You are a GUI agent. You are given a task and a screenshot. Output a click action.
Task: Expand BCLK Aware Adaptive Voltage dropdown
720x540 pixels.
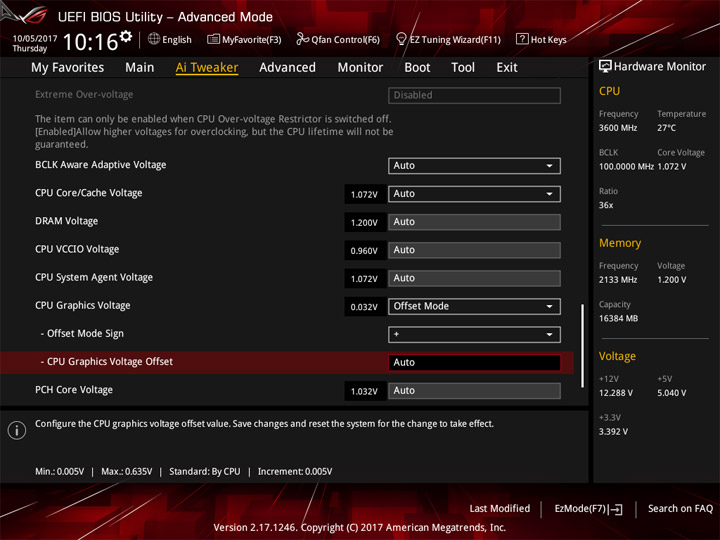(474, 166)
